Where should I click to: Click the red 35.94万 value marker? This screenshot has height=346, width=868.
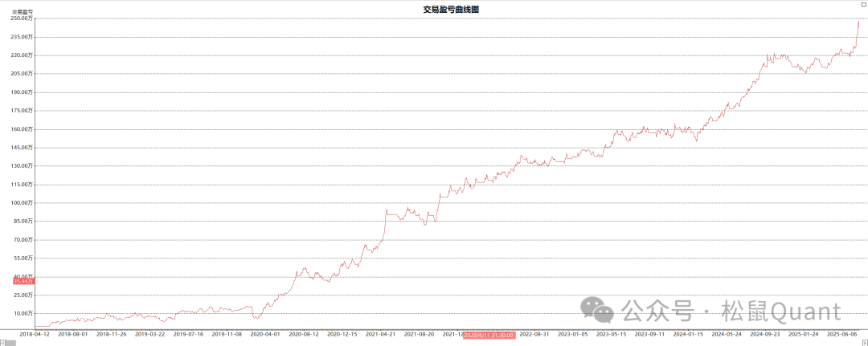pyautogui.click(x=23, y=281)
